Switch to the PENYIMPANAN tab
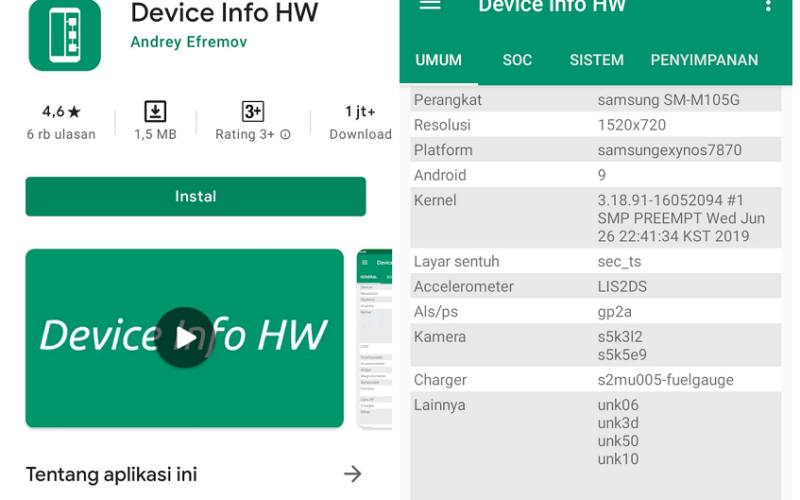Screen dimensions: 800x500 point(704,60)
